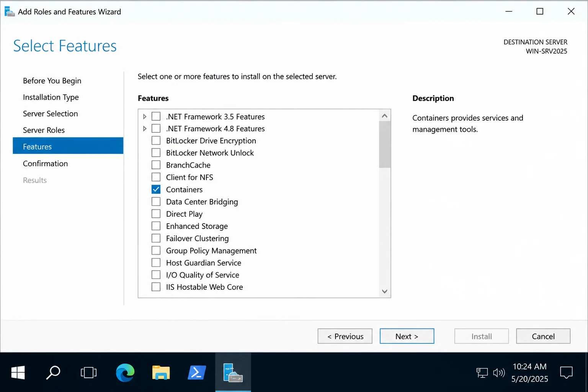Viewport: 588px width, 392px height.
Task: Check I/O Quality of Service box
Action: point(156,275)
